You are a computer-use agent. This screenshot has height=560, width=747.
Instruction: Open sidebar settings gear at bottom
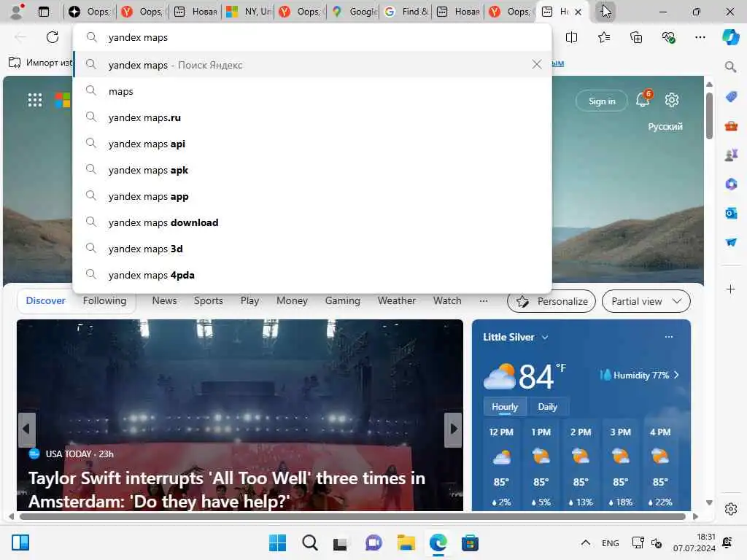[x=731, y=509]
